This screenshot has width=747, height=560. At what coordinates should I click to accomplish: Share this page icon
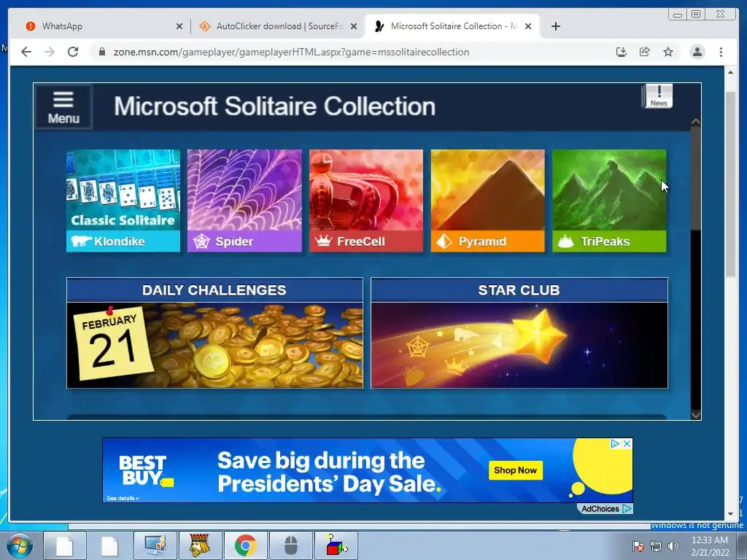coord(645,52)
